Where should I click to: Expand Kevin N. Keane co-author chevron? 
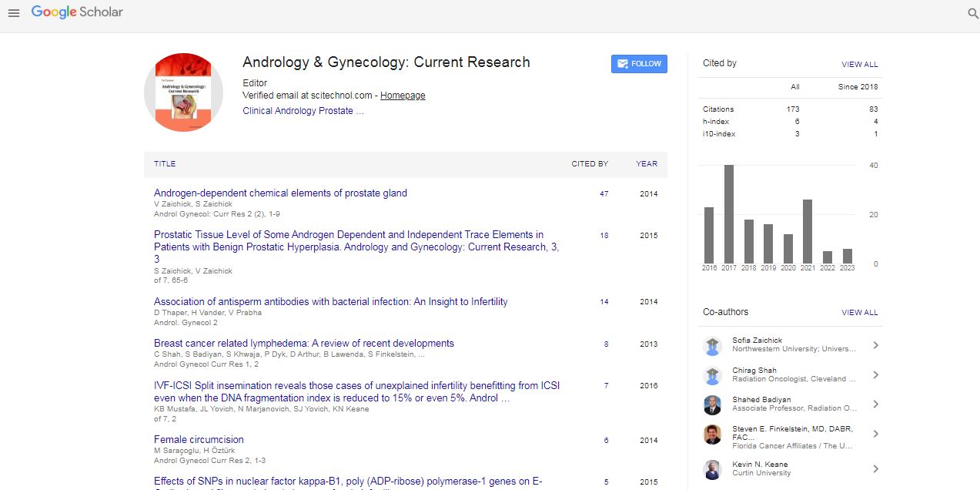(875, 469)
